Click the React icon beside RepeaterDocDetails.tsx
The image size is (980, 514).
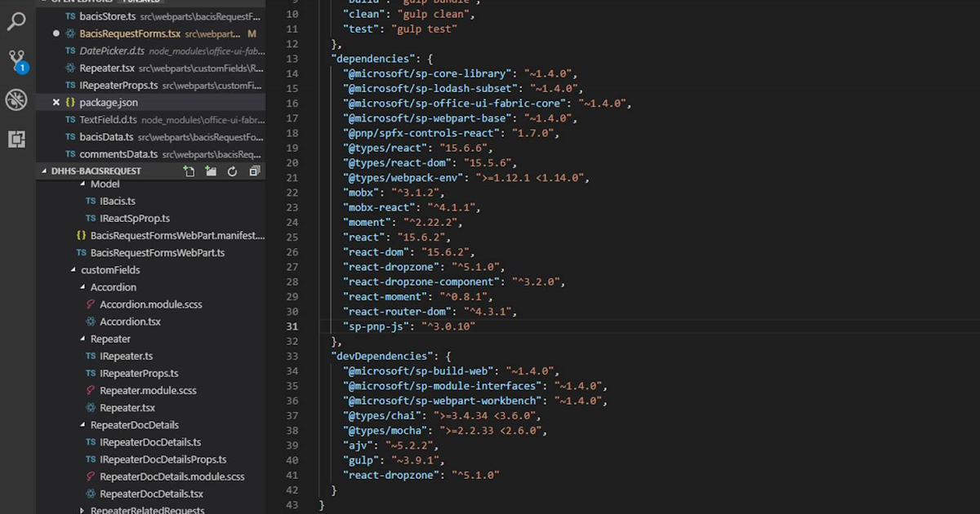(x=91, y=494)
